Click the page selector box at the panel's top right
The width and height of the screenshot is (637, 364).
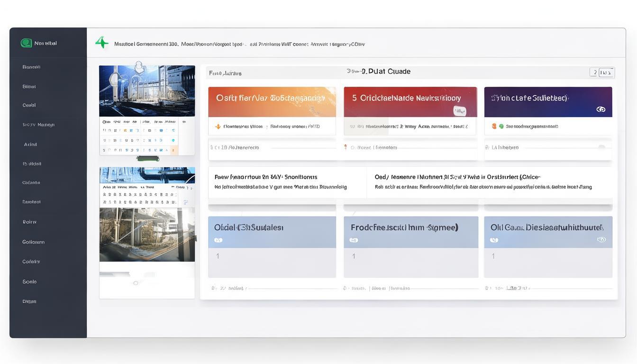pos(601,73)
